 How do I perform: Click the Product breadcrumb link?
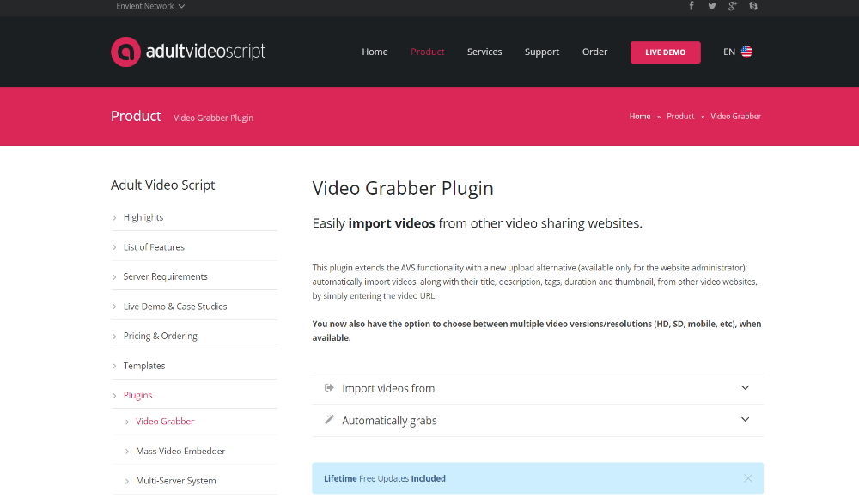point(680,116)
